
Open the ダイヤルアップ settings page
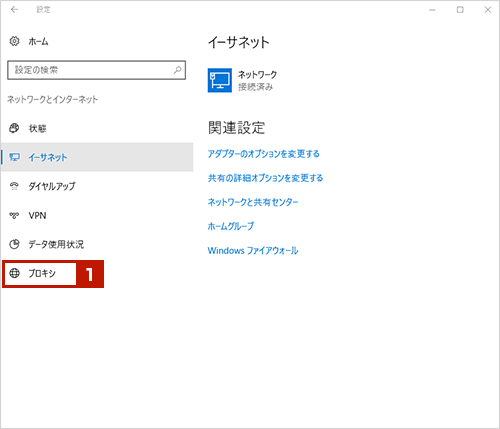[52, 186]
